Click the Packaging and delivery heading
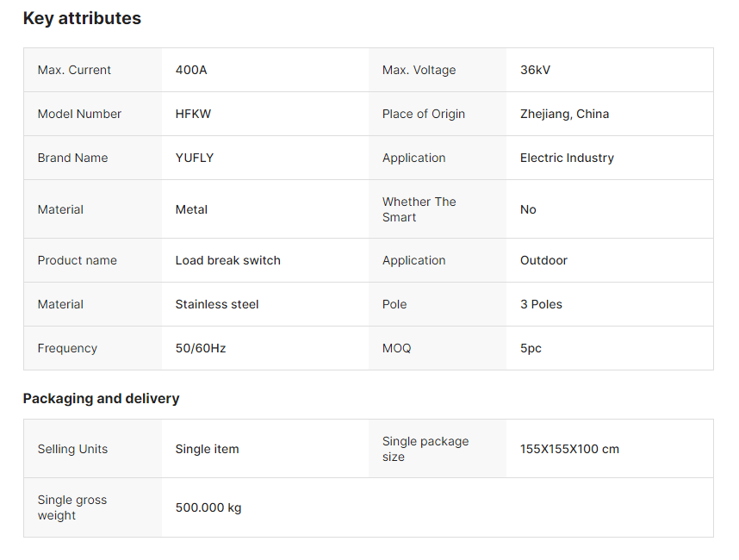 tap(102, 398)
